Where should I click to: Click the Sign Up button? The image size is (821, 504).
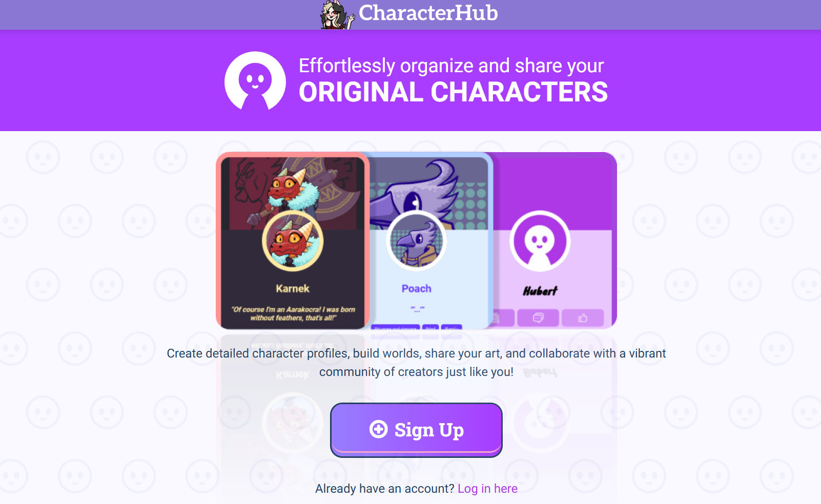pyautogui.click(x=416, y=430)
